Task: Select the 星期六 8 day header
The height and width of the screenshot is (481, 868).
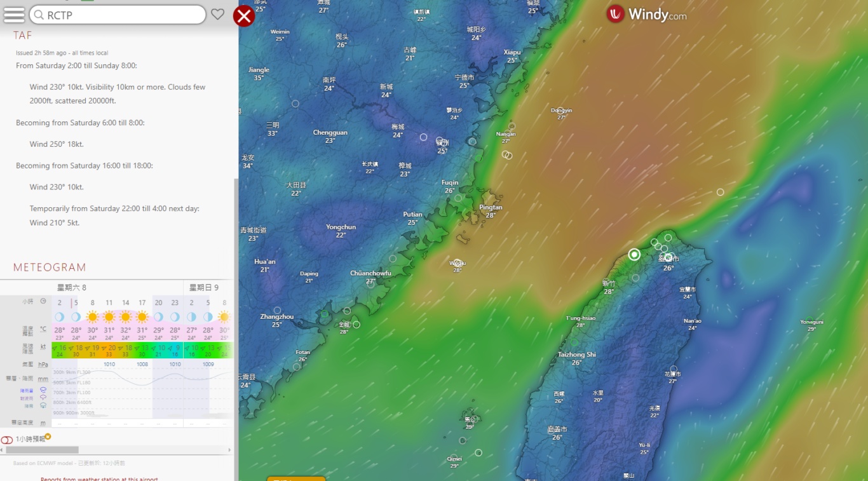Action: point(72,288)
